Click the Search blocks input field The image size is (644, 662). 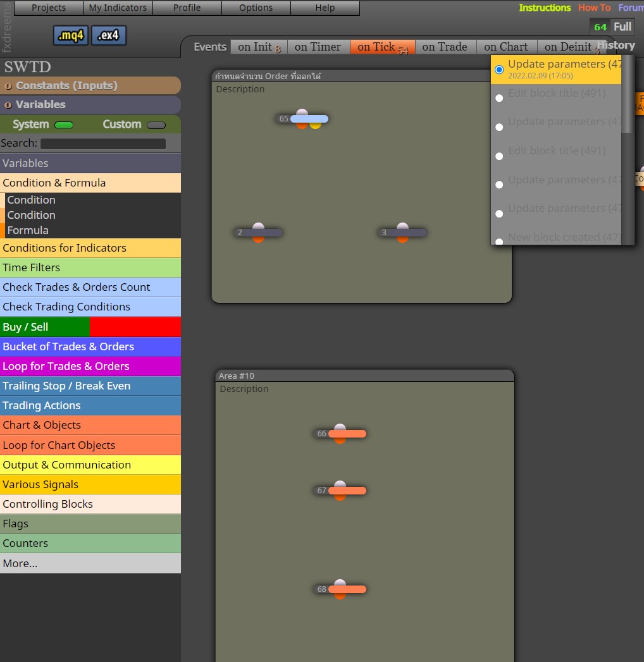103,144
